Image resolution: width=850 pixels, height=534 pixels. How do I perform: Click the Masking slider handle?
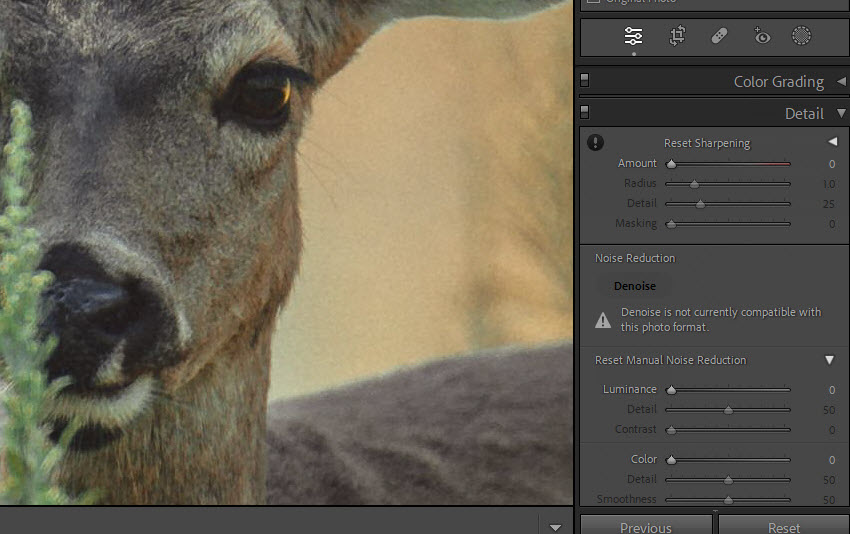[671, 224]
